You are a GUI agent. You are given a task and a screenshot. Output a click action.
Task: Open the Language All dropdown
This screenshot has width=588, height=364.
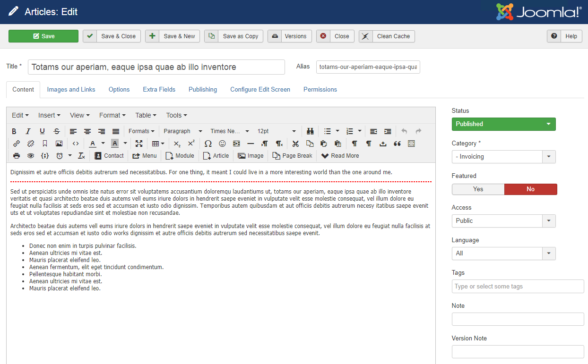(504, 254)
